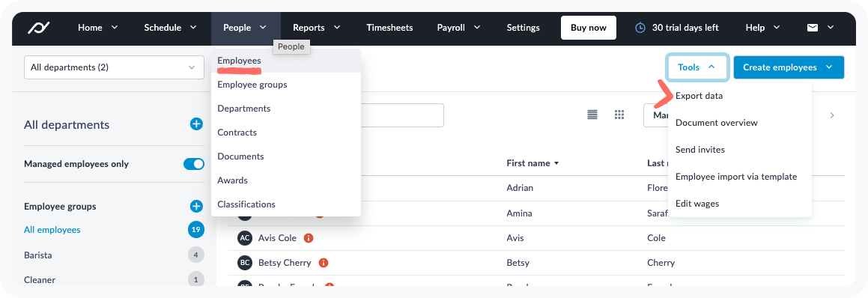Click the trial timer clock icon
868x298 pixels.
pos(640,28)
